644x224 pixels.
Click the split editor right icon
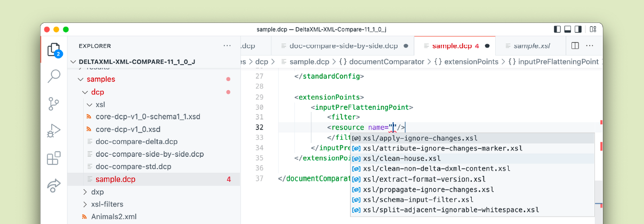pyautogui.click(x=575, y=46)
